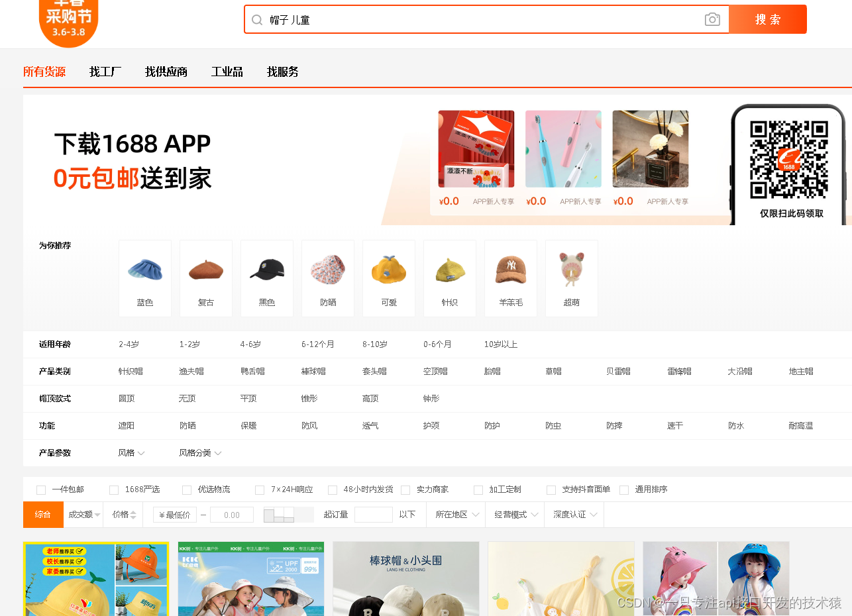Click the 1688 春季采购节 circular logo
The image size is (852, 616).
pyautogui.click(x=68, y=20)
